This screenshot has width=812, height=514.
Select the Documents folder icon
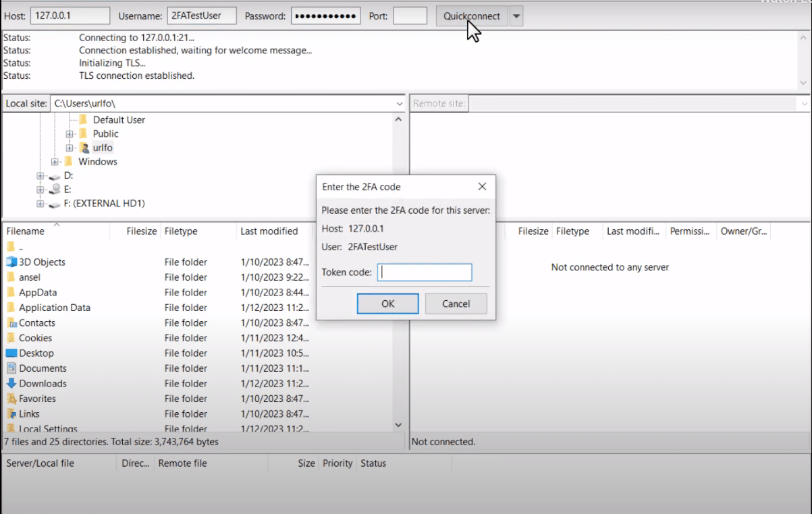(11, 368)
